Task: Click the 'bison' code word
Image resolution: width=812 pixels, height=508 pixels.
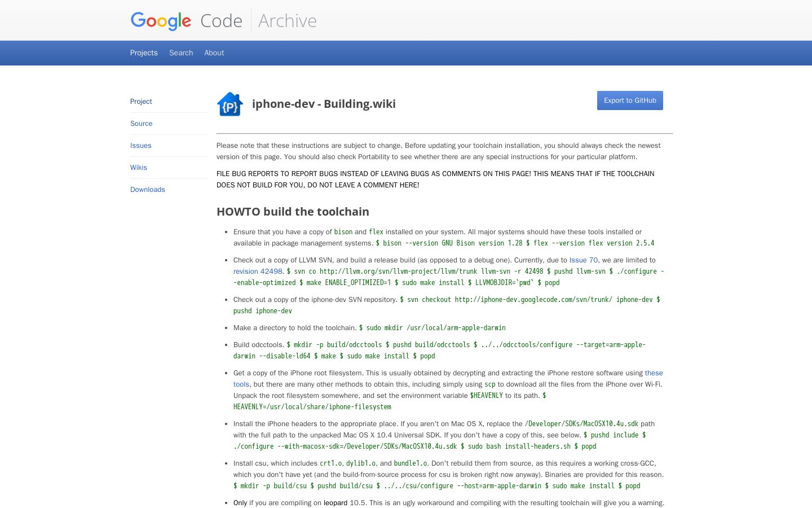Action: [x=343, y=232]
